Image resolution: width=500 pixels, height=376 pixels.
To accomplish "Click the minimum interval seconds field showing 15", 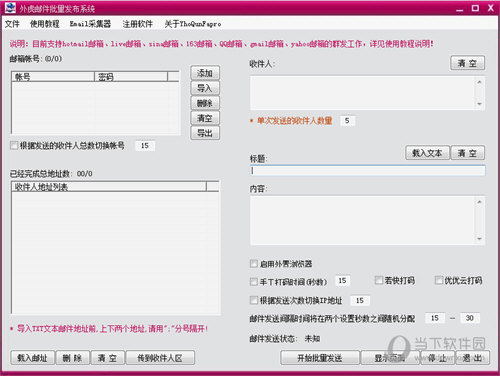I will coord(435,318).
